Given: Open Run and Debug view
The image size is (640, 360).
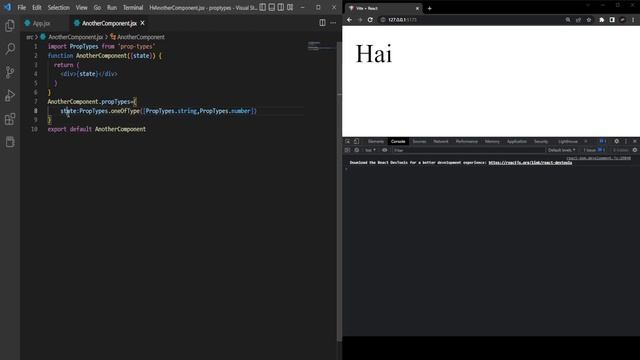Looking at the screenshot, I should pos(10,96).
